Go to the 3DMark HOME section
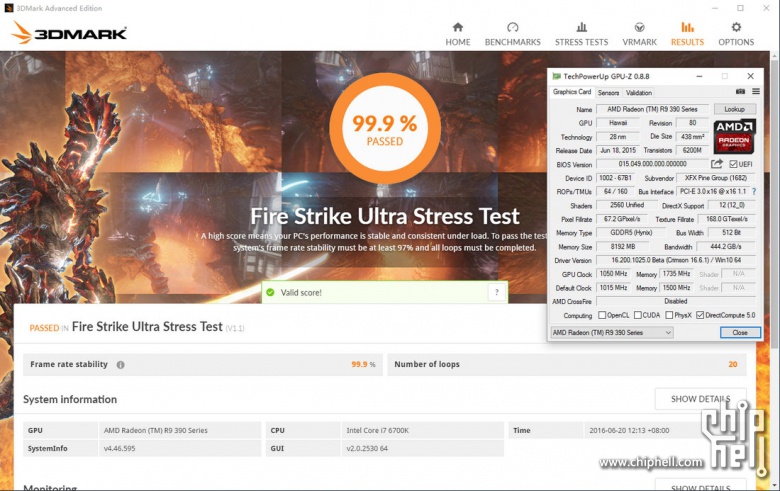The width and height of the screenshot is (780, 491). tap(458, 33)
